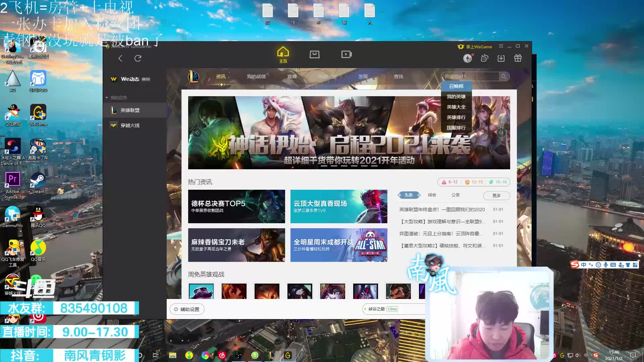The image size is (644, 362).
Task: Open File Explorer from the taskbar
Action: (172, 355)
